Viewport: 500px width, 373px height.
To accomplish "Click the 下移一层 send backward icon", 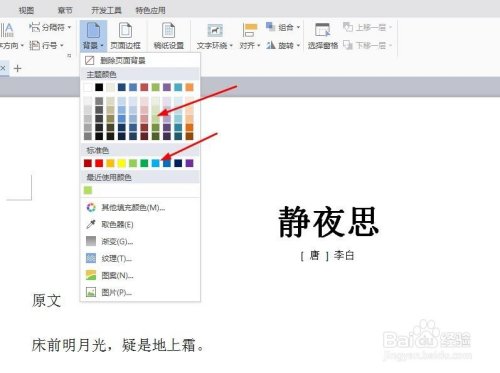I will [348, 45].
